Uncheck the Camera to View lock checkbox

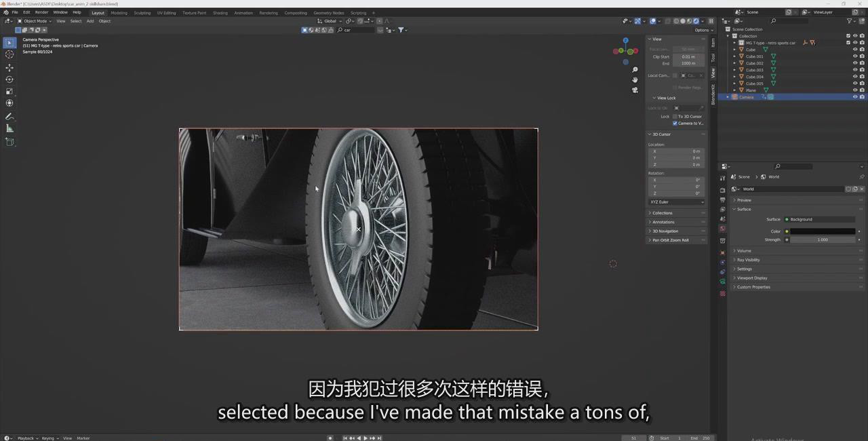coord(675,123)
